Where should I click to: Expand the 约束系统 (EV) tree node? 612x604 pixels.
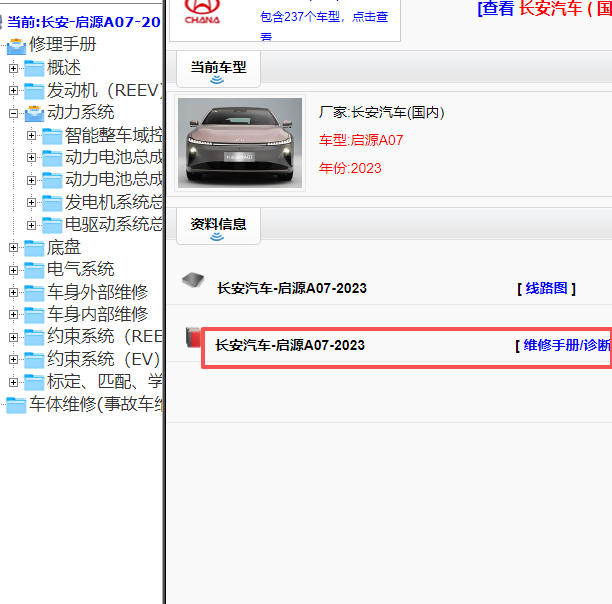click(13, 359)
